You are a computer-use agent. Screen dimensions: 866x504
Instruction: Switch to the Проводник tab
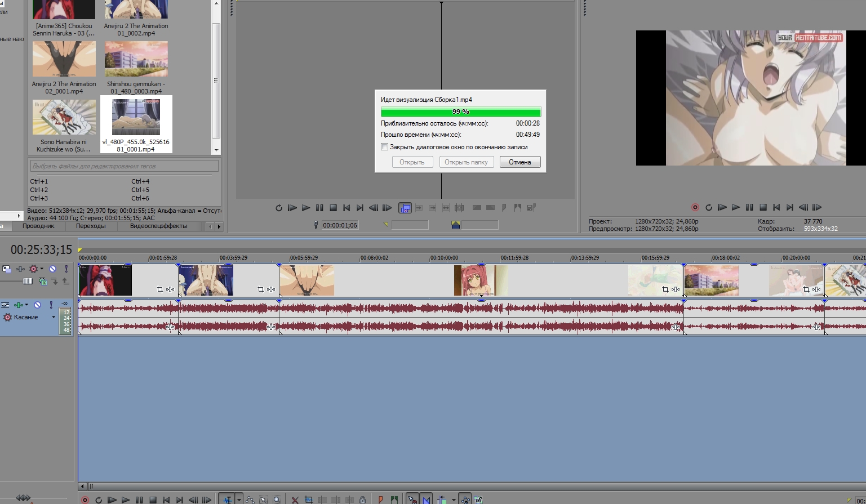[x=38, y=226]
